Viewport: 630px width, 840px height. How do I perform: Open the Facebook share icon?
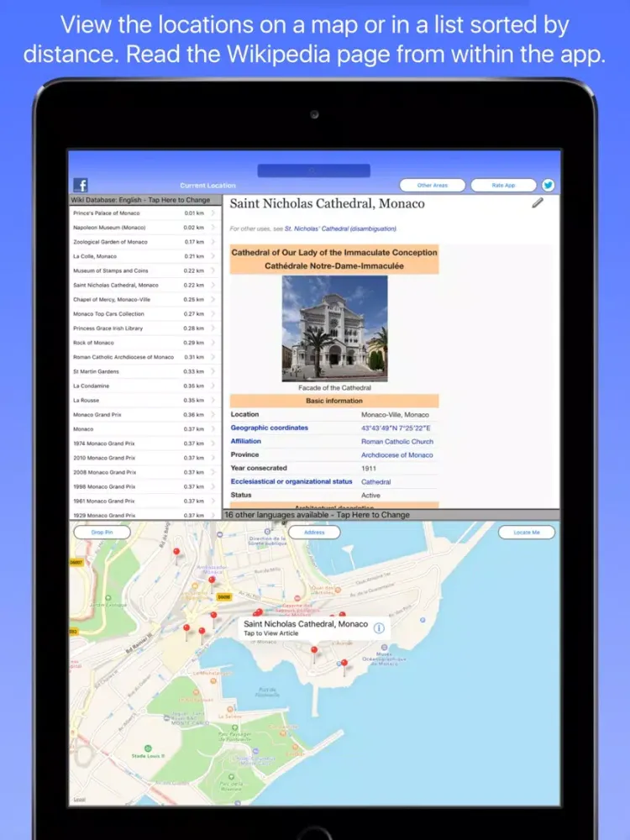click(81, 186)
